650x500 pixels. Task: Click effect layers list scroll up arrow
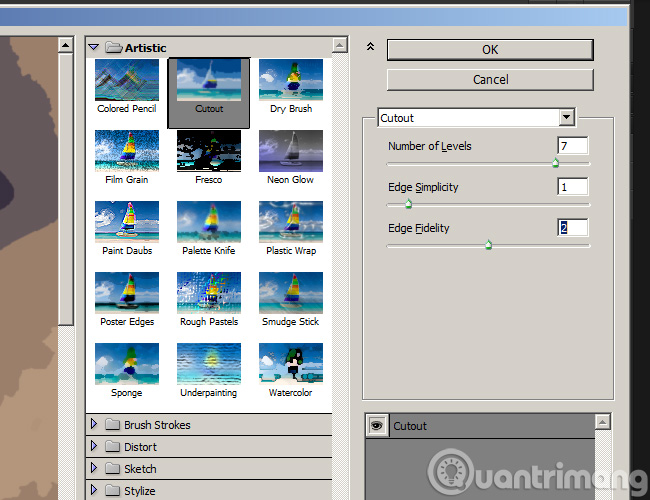[602, 422]
